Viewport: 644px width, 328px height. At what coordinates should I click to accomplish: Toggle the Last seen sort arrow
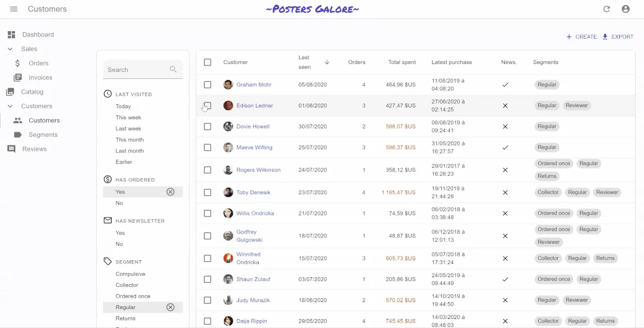pos(327,62)
